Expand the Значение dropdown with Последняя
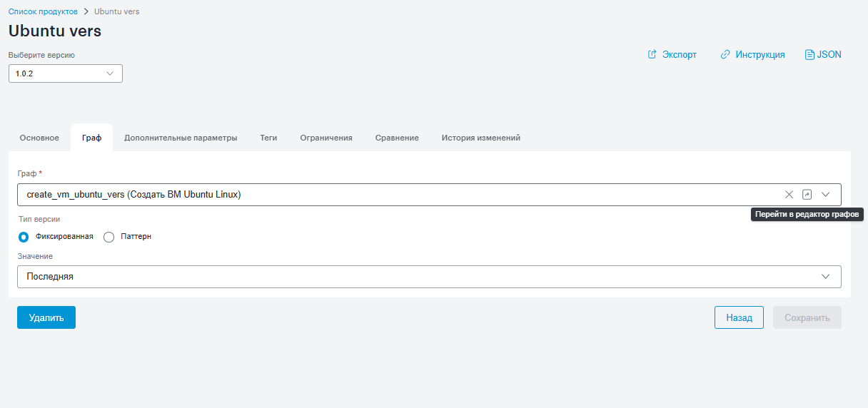The height and width of the screenshot is (408, 868). (429, 277)
